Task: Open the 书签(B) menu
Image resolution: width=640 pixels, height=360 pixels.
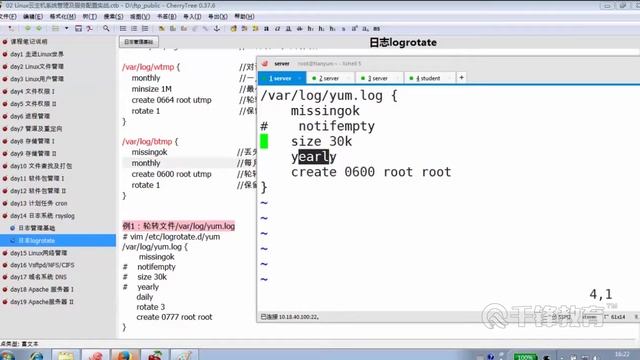Action: pos(167,17)
